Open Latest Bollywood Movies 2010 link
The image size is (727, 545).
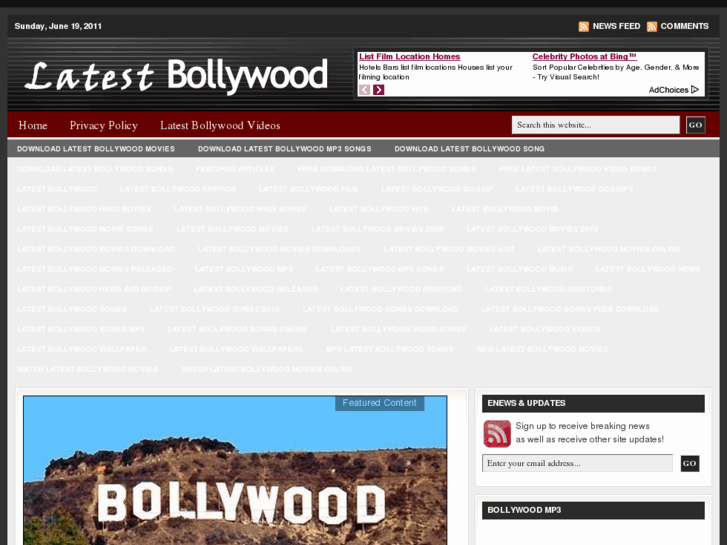(x=532, y=229)
